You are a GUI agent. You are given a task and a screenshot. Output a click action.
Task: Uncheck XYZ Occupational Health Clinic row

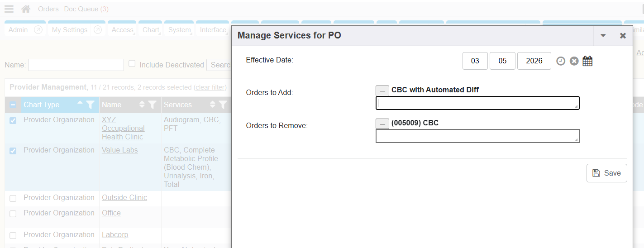[13, 120]
